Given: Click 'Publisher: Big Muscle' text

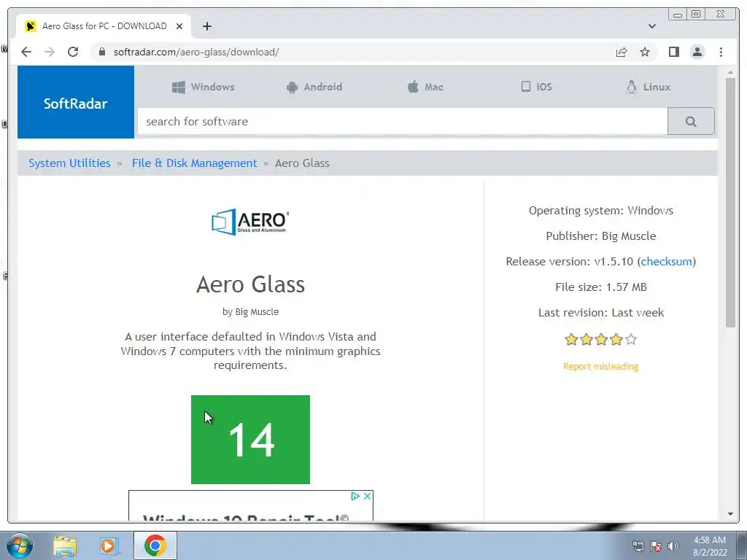Looking at the screenshot, I should point(601,236).
